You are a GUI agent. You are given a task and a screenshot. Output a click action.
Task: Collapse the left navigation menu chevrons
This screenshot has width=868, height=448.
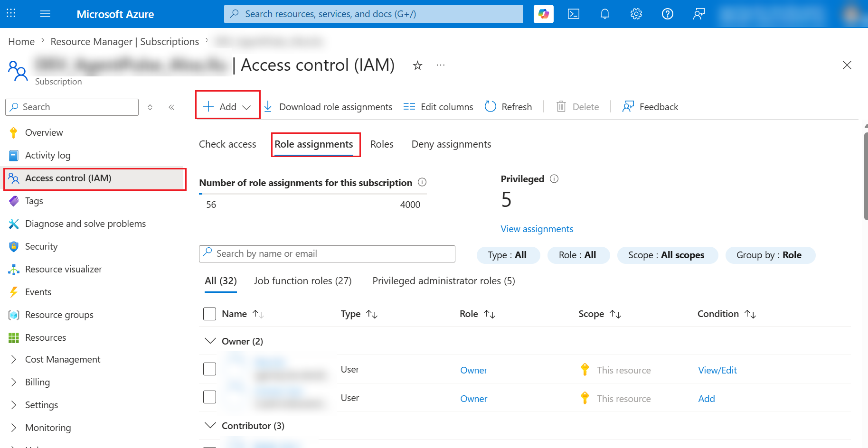(171, 107)
